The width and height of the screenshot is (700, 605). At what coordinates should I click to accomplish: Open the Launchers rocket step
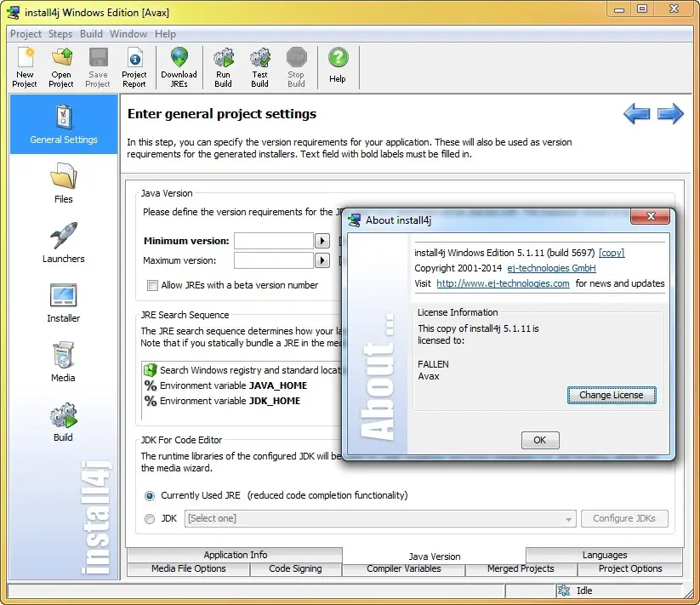click(x=64, y=243)
